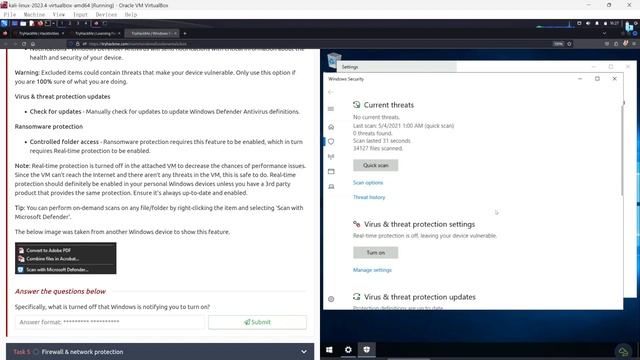Open Threat history link
The height and width of the screenshot is (360, 640).
pos(369,197)
